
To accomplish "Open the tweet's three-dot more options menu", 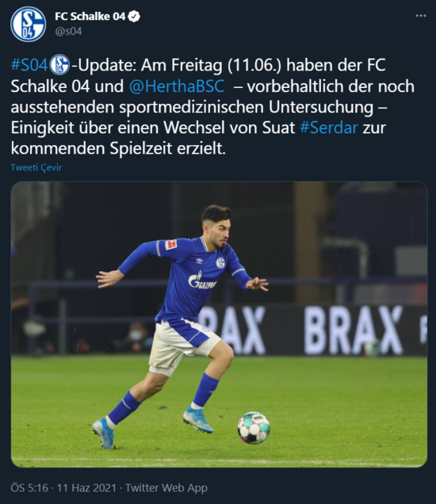I will click(x=421, y=16).
